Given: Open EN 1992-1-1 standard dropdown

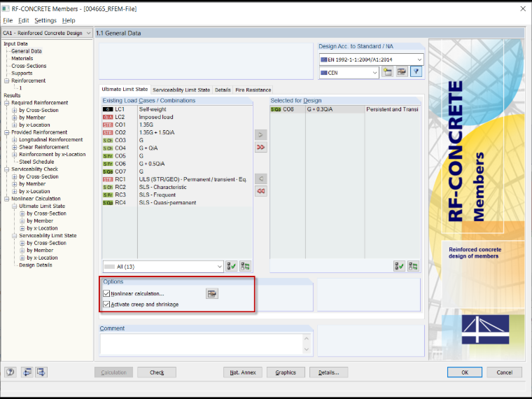Looking at the screenshot, I should (371, 59).
